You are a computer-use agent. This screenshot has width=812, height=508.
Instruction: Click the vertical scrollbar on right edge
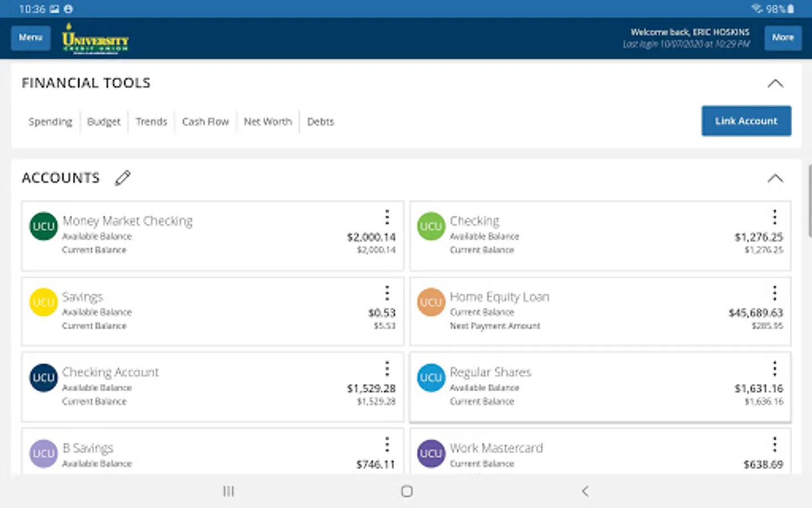pos(809,200)
